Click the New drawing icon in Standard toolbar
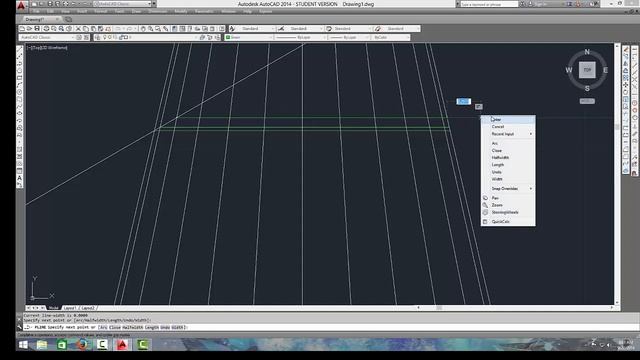The width and height of the screenshot is (640, 360). point(22,29)
